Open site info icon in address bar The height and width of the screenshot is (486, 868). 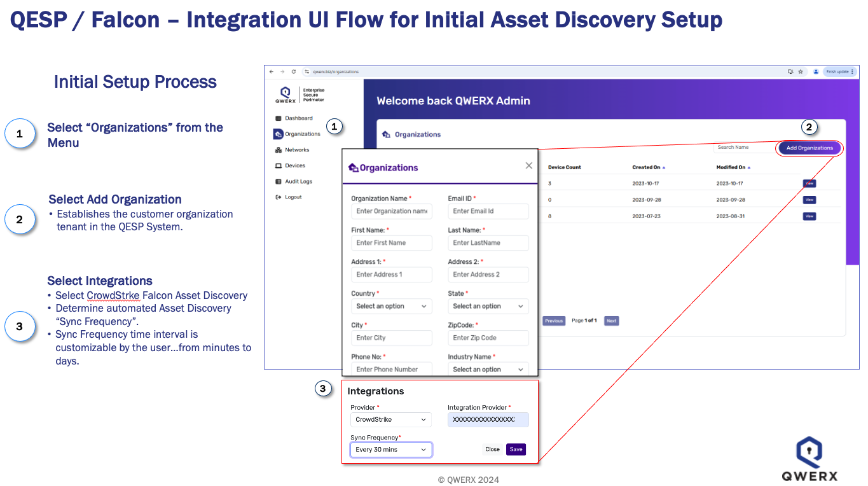(307, 72)
